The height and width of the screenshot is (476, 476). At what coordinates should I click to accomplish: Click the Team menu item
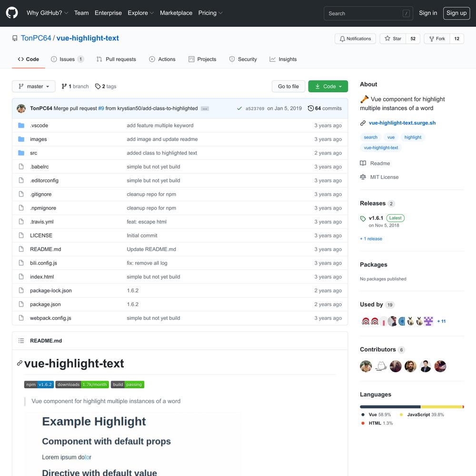pyautogui.click(x=81, y=13)
